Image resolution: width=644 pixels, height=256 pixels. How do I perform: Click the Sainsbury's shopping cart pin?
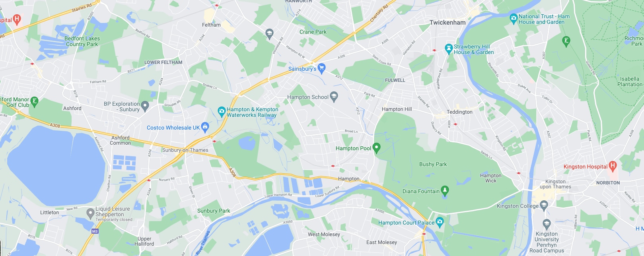point(322,68)
